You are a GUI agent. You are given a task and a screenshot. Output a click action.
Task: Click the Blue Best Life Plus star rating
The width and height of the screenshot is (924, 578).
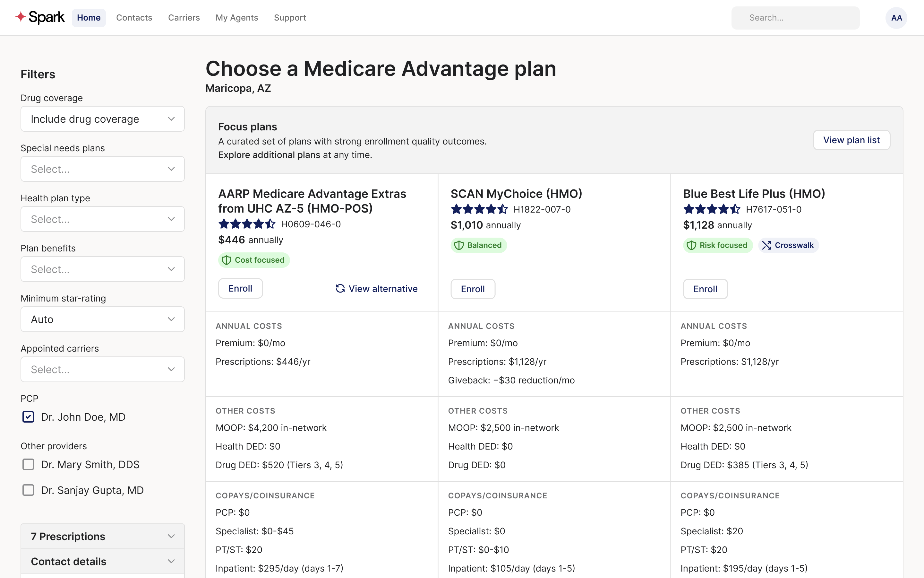(712, 209)
